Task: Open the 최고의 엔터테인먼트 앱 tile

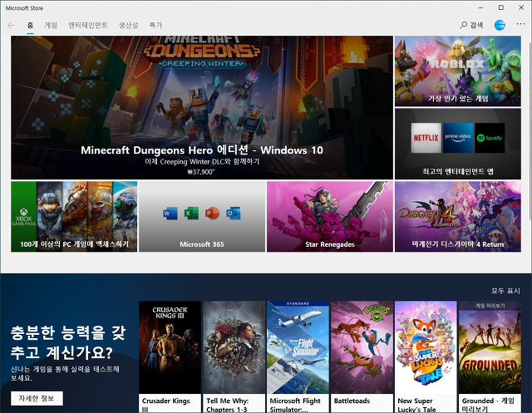Action: point(458,144)
